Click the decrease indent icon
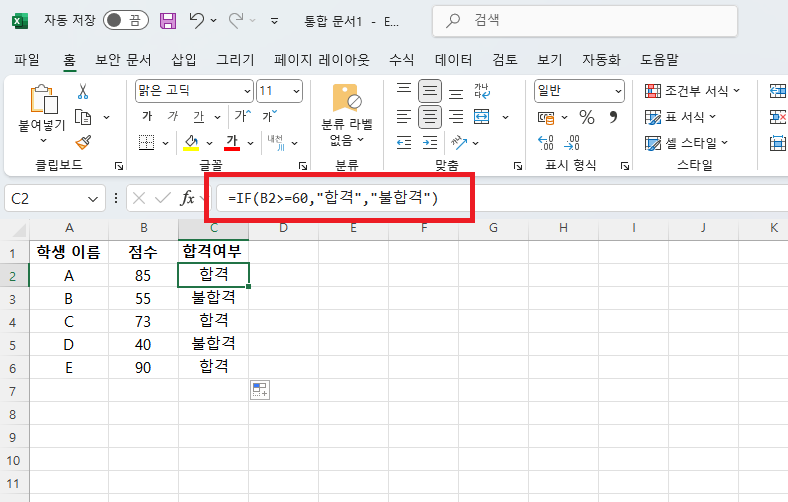The image size is (788, 502). tap(404, 143)
